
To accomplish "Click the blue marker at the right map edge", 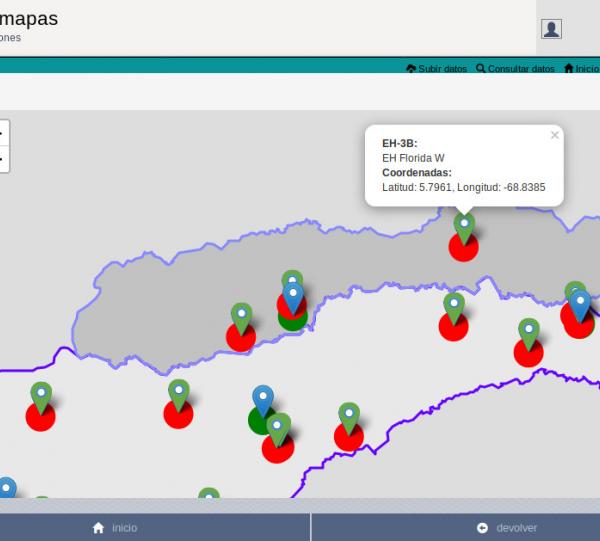I will [x=580, y=306].
